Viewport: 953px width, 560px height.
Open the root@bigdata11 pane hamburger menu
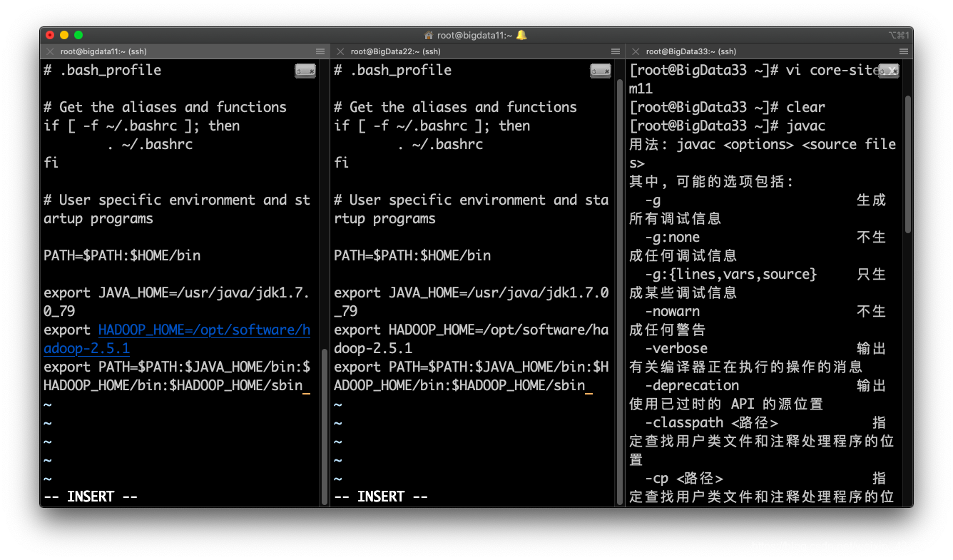320,51
